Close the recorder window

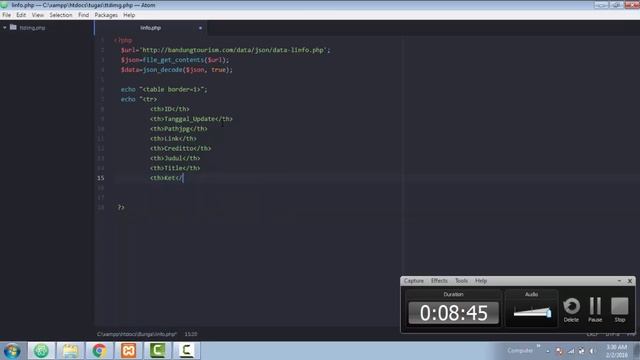click(x=630, y=281)
